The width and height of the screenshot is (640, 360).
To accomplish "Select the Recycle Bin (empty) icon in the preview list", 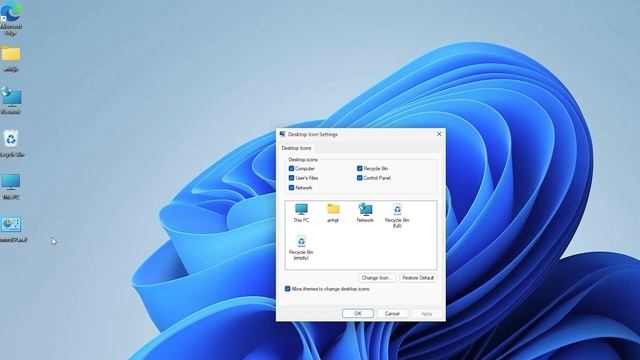I will pyautogui.click(x=301, y=248).
